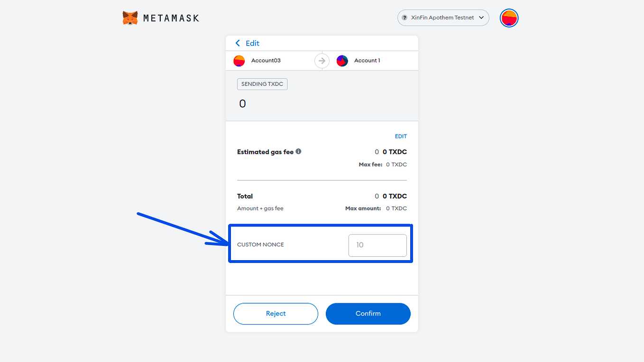Viewport: 644px width, 362px height.
Task: Open the XinFin Apothem Testnet network dropdown
Action: (x=443, y=18)
